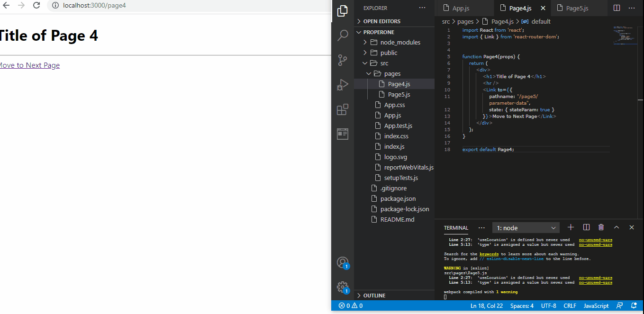This screenshot has width=644, height=314.
Task: Maximize terminal panel with the up chevron
Action: click(x=617, y=228)
